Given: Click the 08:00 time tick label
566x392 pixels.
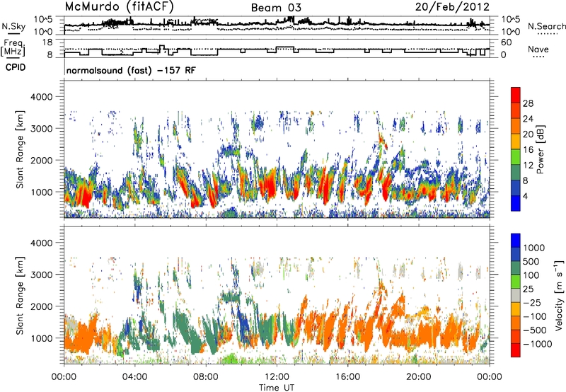Looking at the screenshot, I should pyautogui.click(x=206, y=377).
